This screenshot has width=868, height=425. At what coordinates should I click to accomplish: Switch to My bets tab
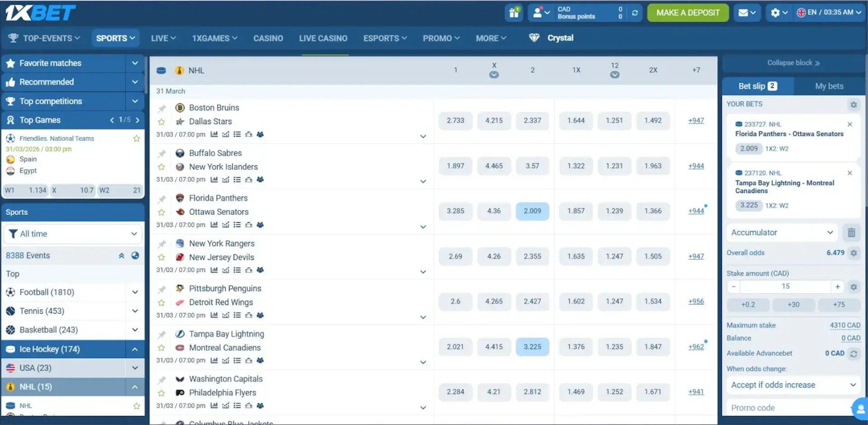829,86
